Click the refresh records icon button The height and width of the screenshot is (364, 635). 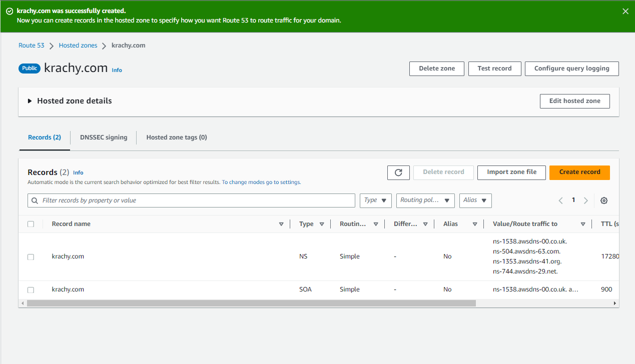point(398,172)
